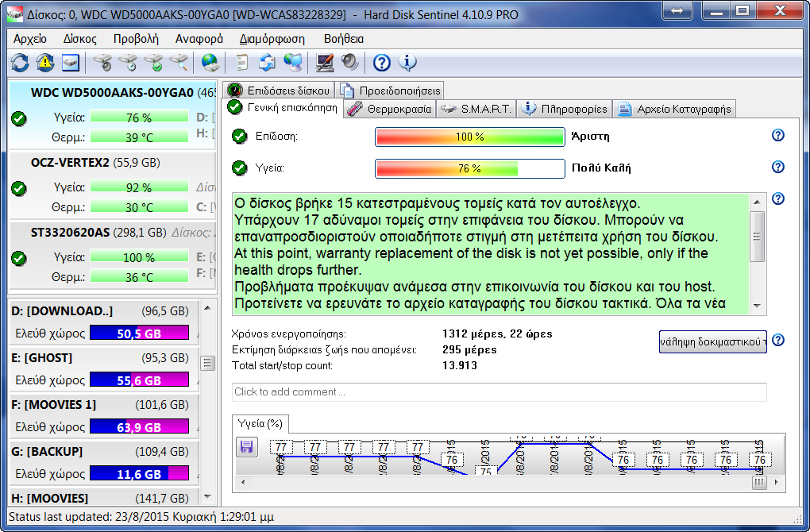The image size is (810, 532).
Task: Click the left-right arrows button in title bar
Action: click(x=677, y=10)
